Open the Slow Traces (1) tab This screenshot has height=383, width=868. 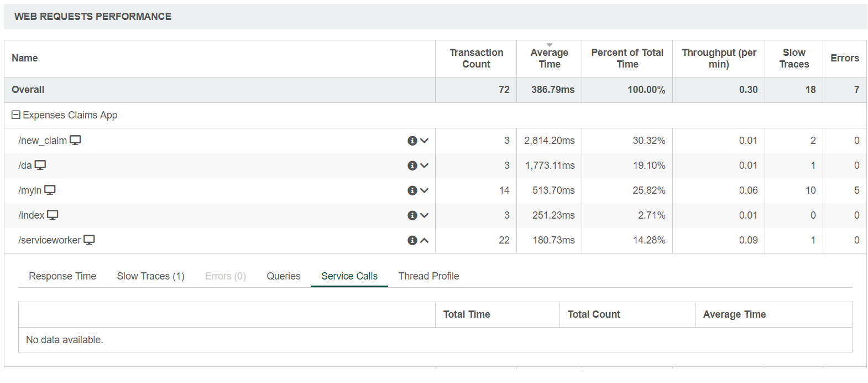click(150, 276)
